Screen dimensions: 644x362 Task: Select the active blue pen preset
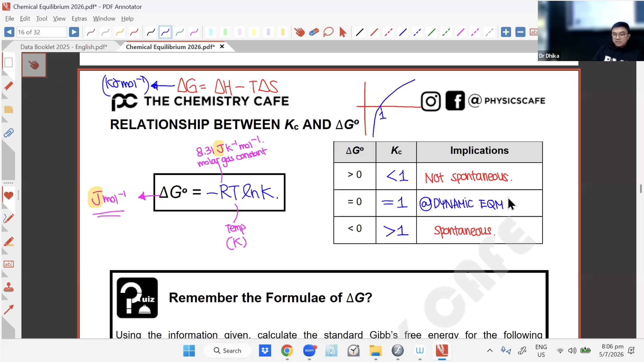[x=165, y=32]
